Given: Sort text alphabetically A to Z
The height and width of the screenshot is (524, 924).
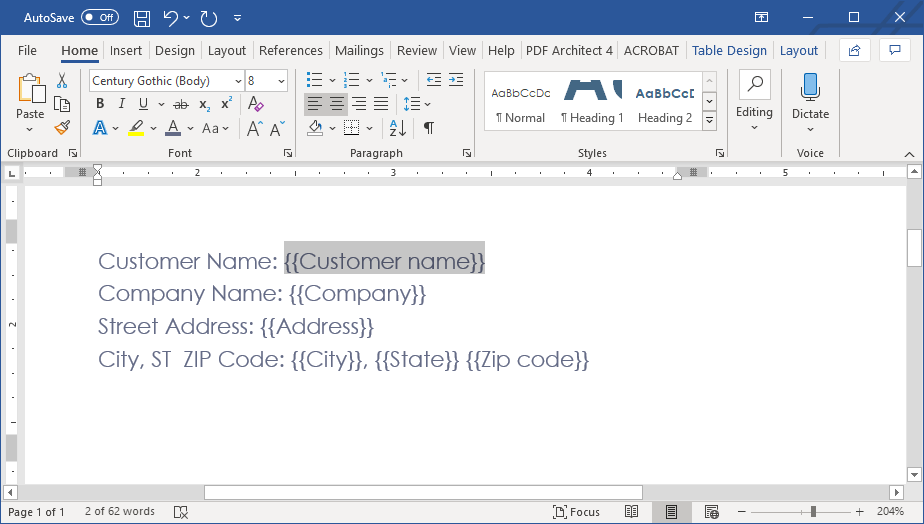Looking at the screenshot, I should [398, 128].
